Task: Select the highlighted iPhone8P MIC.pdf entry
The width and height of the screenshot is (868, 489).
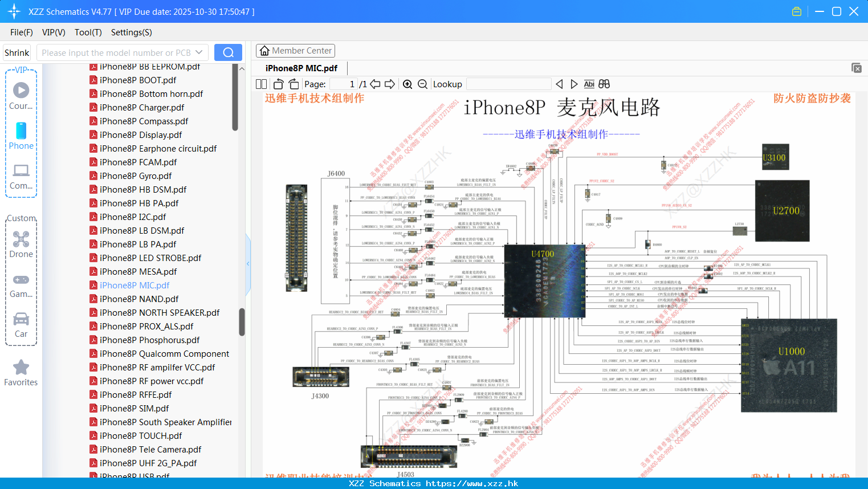Action: (x=135, y=286)
